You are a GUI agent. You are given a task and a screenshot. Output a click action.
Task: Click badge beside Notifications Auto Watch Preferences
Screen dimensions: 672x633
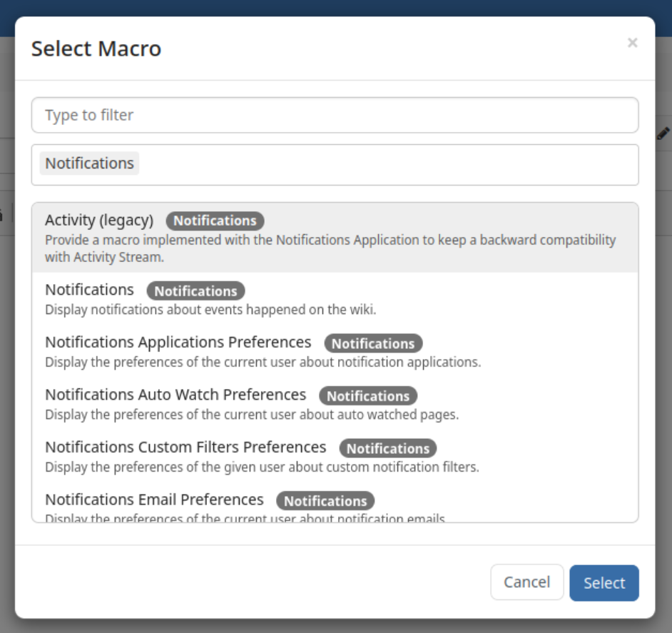coord(368,396)
